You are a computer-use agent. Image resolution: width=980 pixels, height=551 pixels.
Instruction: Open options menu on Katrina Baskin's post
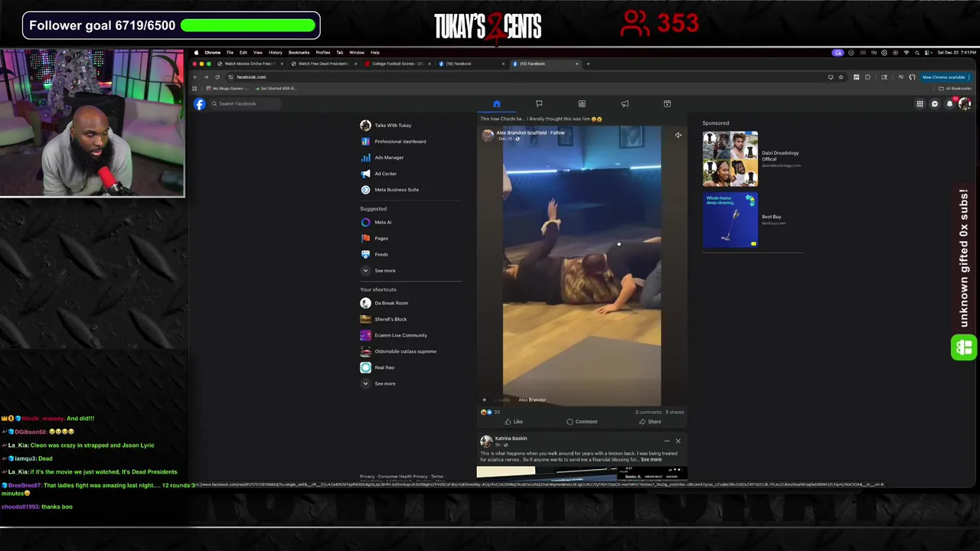click(x=666, y=442)
